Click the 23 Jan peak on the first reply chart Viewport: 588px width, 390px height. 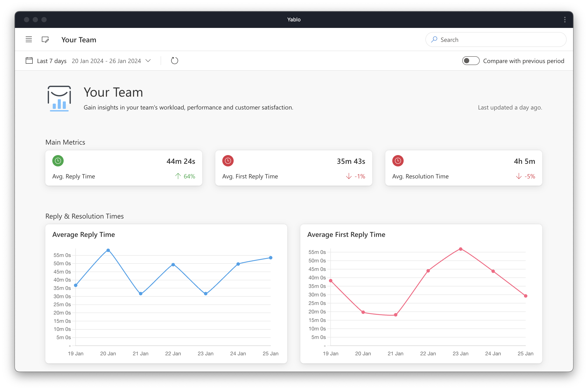[x=461, y=249]
